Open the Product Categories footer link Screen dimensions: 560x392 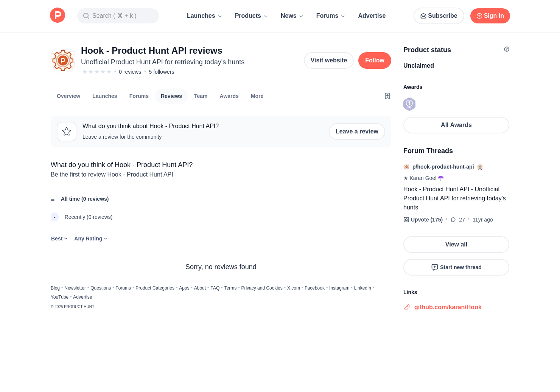[155, 288]
